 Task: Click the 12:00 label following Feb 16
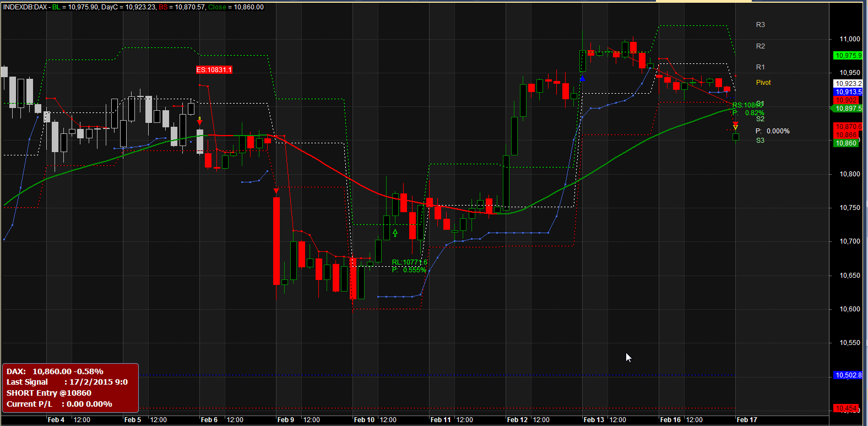(695, 420)
